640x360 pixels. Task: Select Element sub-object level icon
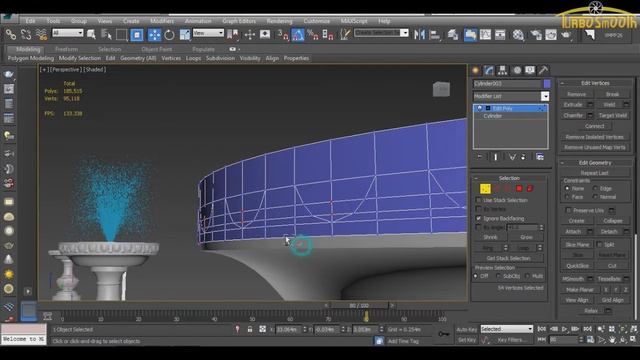(x=530, y=189)
